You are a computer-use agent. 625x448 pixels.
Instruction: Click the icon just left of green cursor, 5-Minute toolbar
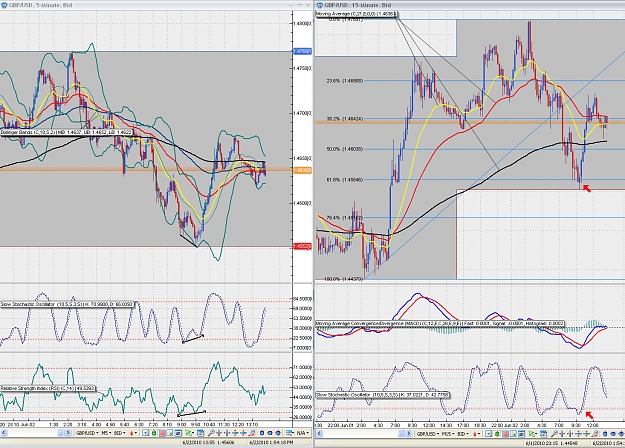click(178, 433)
